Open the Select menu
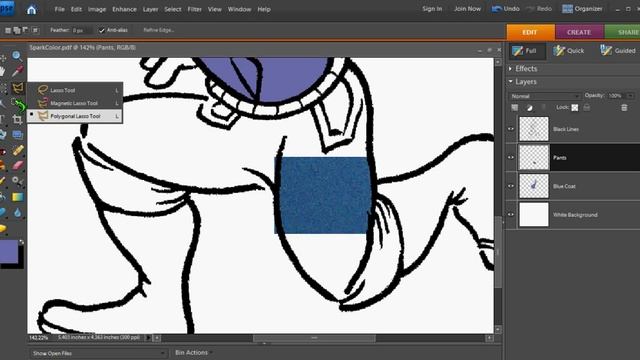Screen dimensions: 640x360 [x=173, y=9]
